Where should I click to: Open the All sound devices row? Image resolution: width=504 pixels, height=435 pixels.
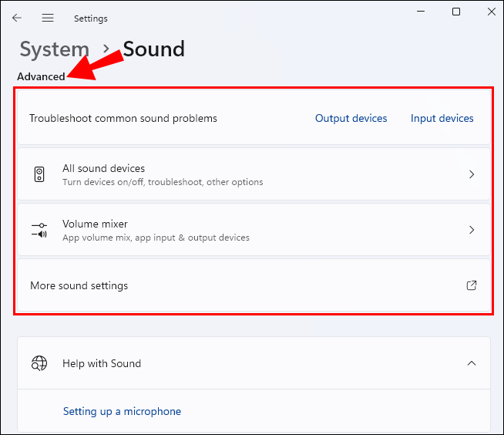click(231, 174)
